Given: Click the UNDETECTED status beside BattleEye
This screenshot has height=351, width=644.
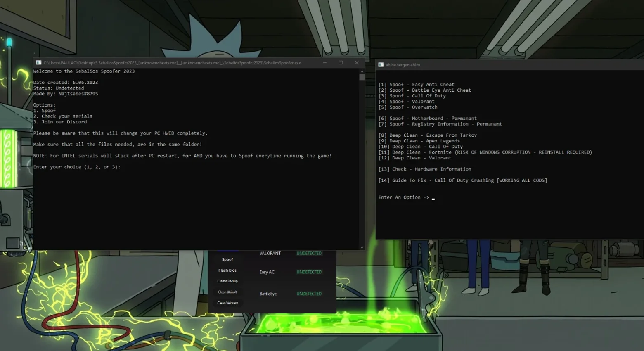Looking at the screenshot, I should coord(309,294).
